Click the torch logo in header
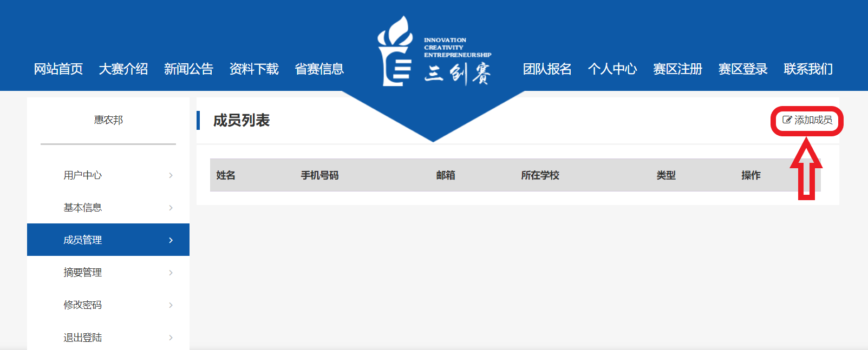Screen dimensions: 868x350 395,51
